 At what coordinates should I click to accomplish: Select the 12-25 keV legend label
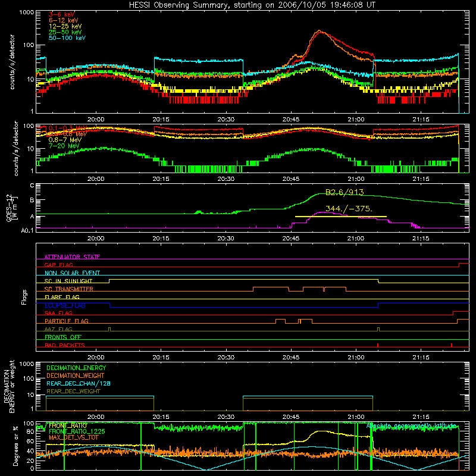(65, 26)
